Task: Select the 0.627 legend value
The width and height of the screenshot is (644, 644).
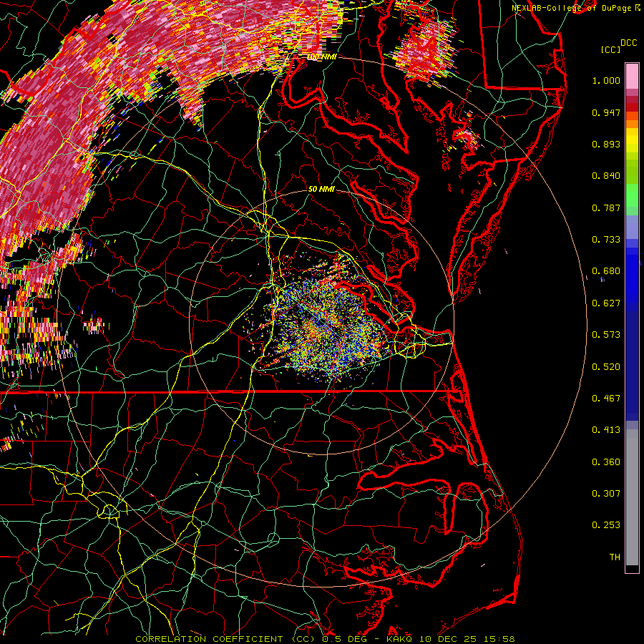Action: pyautogui.click(x=606, y=303)
